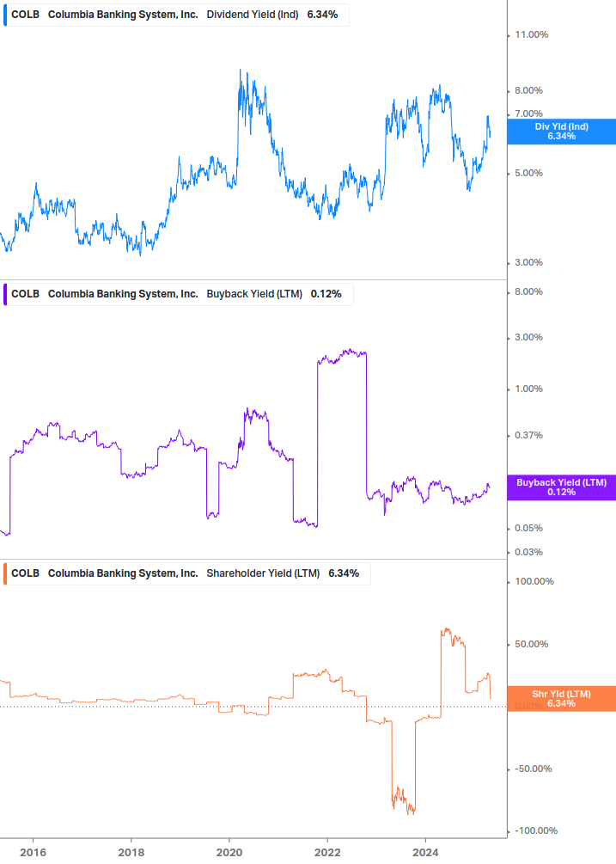The height and width of the screenshot is (864, 616).
Task: Click the -100.00% axis label on shareholder chart
Action: (535, 831)
